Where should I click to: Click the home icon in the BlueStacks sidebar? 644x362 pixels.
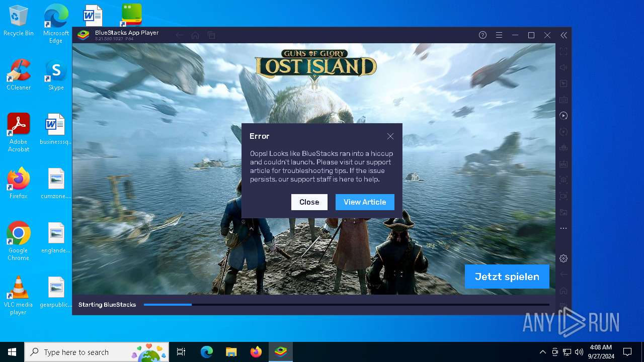pyautogui.click(x=563, y=291)
